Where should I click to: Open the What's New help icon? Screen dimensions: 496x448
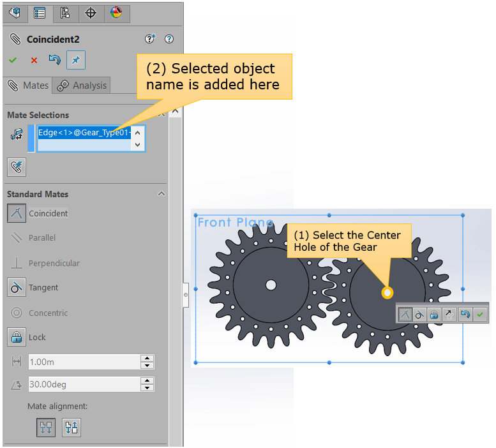tap(150, 38)
